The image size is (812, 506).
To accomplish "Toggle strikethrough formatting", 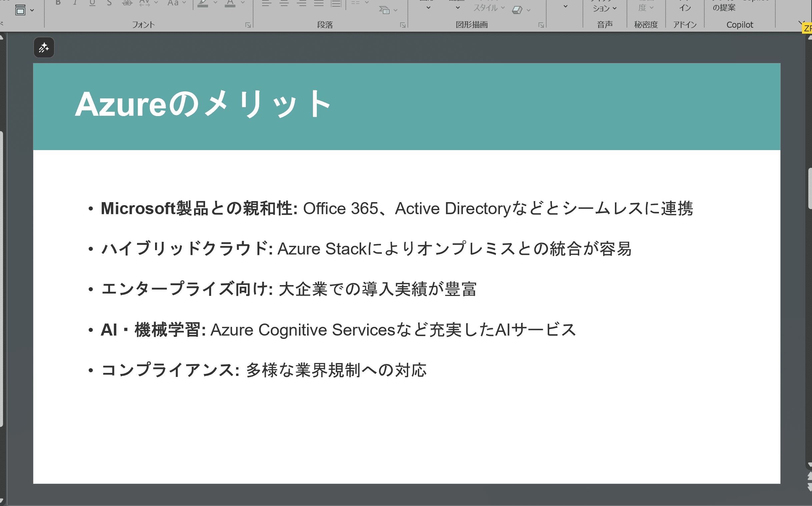I will [x=127, y=3].
